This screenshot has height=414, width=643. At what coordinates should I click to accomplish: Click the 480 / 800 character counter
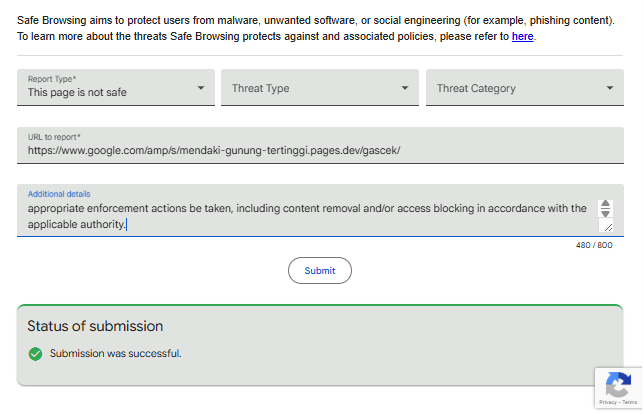(594, 245)
